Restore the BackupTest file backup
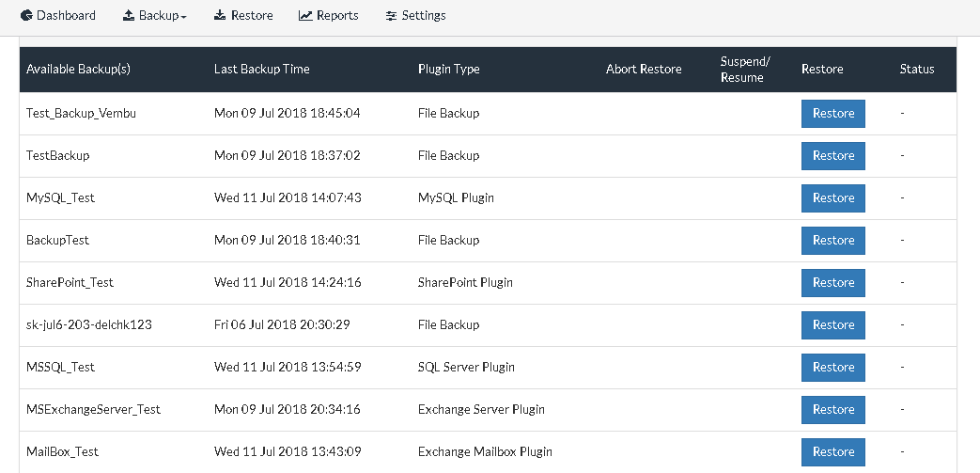The height and width of the screenshot is (473, 980). pos(833,240)
